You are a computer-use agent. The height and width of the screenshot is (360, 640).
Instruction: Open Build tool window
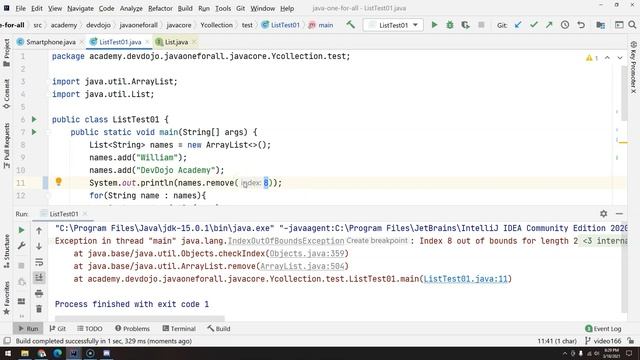click(219, 328)
